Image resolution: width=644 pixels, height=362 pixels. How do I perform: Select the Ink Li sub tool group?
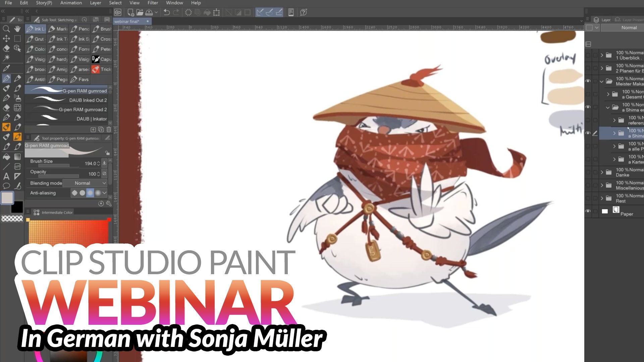36,29
